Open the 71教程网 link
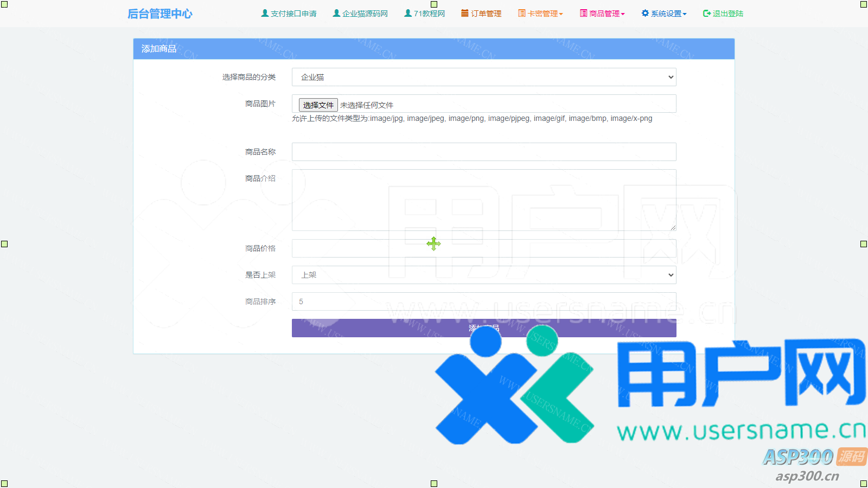The image size is (868, 488). click(x=430, y=14)
